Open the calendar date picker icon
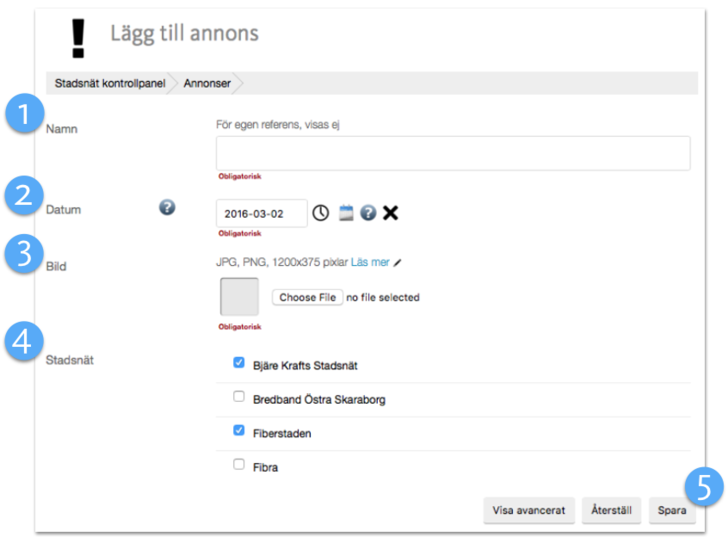 (346, 213)
